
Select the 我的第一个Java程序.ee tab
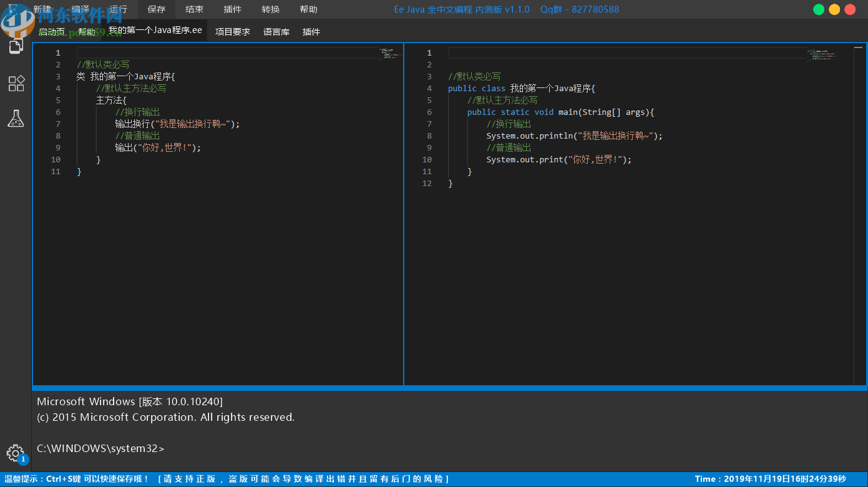[x=155, y=31]
